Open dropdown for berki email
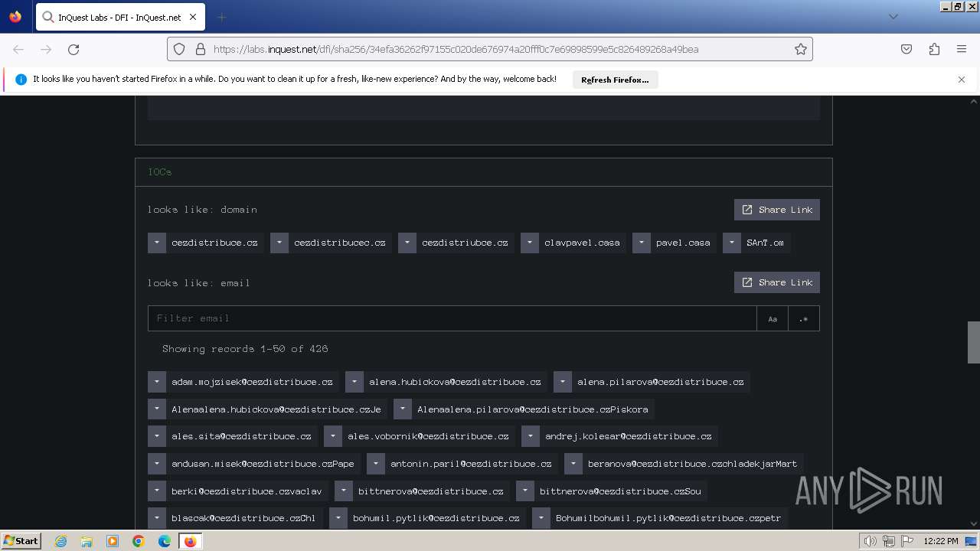The image size is (980, 551). tap(157, 491)
